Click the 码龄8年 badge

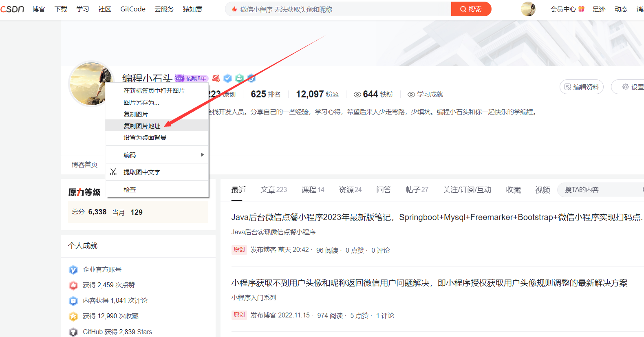192,78
